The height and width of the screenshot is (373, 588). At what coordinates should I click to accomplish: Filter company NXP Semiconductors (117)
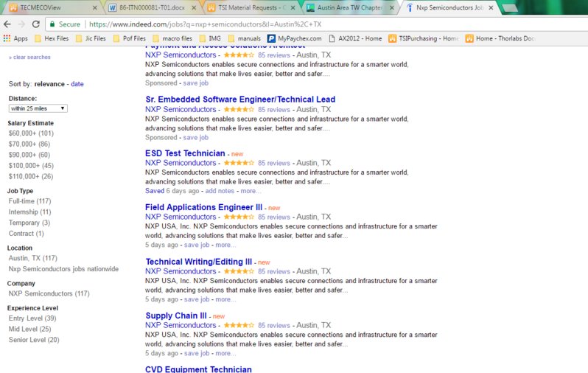click(49, 293)
